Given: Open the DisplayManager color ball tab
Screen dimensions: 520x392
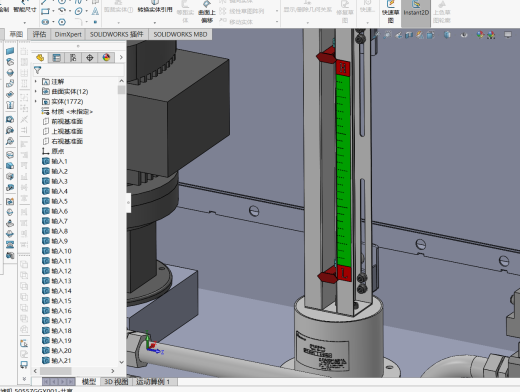Looking at the screenshot, I should click(x=106, y=58).
